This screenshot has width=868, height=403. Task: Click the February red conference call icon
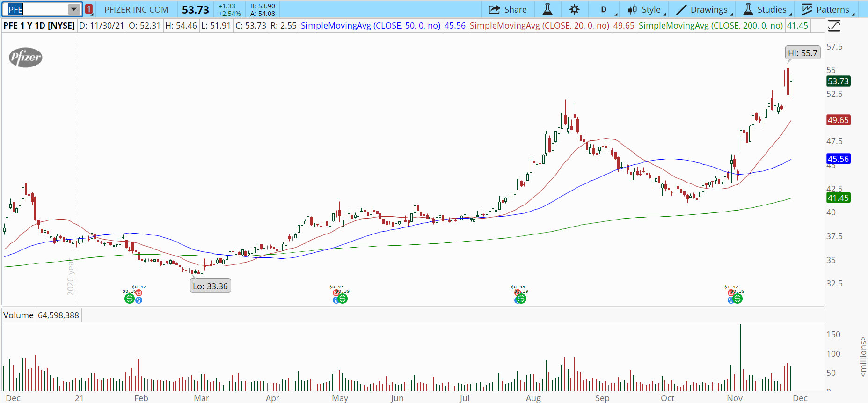139,293
